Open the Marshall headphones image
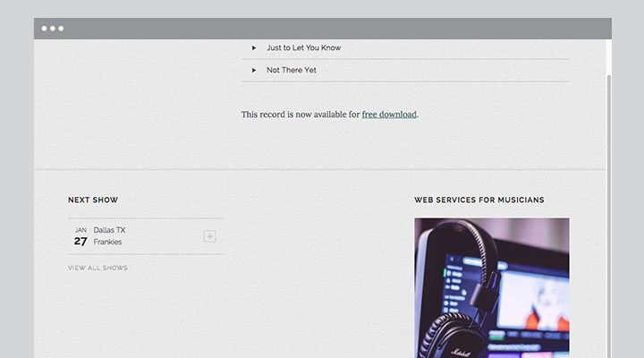This screenshot has height=358, width=644. pos(492,287)
